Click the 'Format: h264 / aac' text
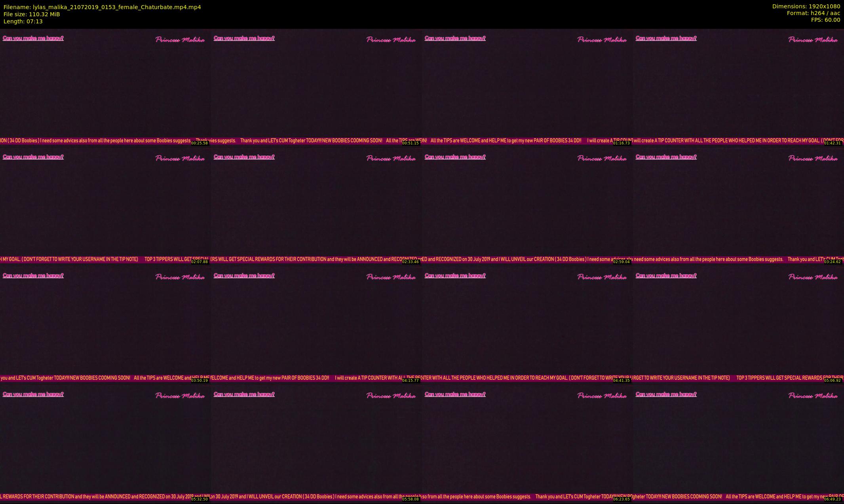This screenshot has height=504, width=844. pyautogui.click(x=814, y=13)
